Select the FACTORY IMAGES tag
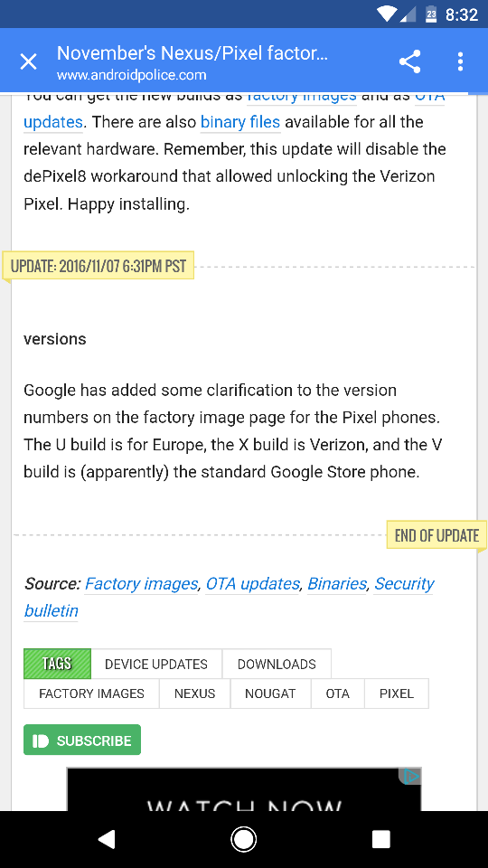The width and height of the screenshot is (488, 868). coord(91,693)
